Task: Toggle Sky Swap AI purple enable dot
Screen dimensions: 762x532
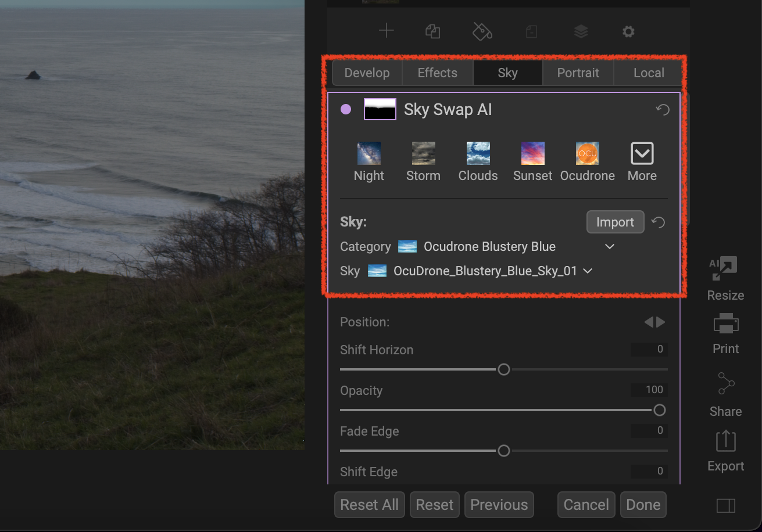Action: 346,109
